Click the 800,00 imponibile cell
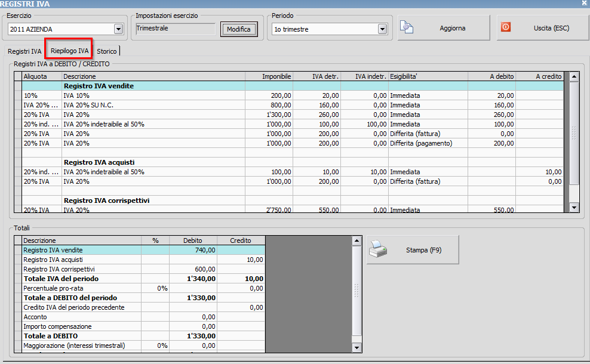 [x=269, y=105]
